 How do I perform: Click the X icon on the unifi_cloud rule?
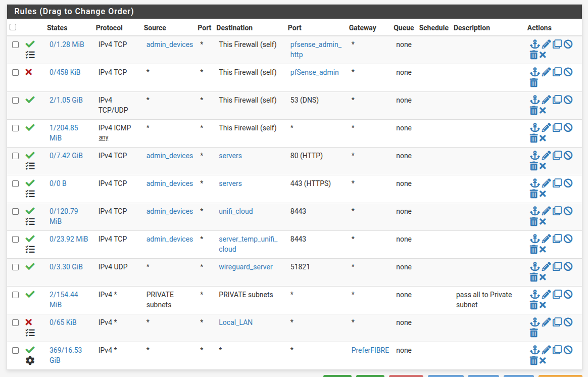pos(543,221)
